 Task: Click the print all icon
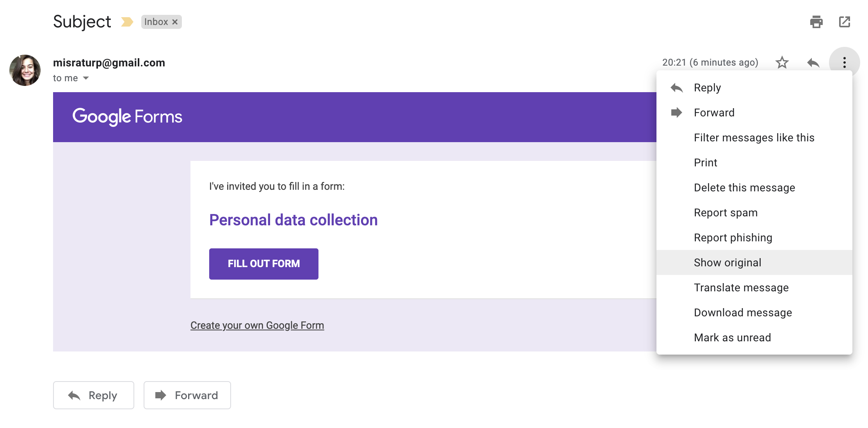click(x=816, y=22)
